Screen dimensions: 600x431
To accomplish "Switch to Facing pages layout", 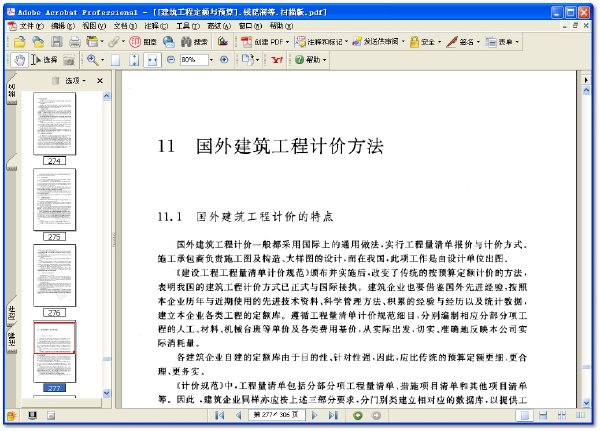I will [580, 415].
